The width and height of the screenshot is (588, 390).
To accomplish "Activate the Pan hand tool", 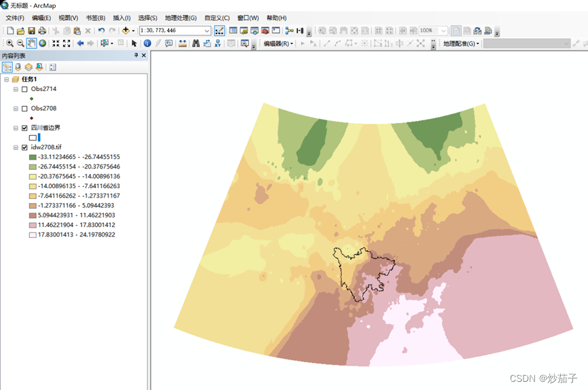I will 31,43.
